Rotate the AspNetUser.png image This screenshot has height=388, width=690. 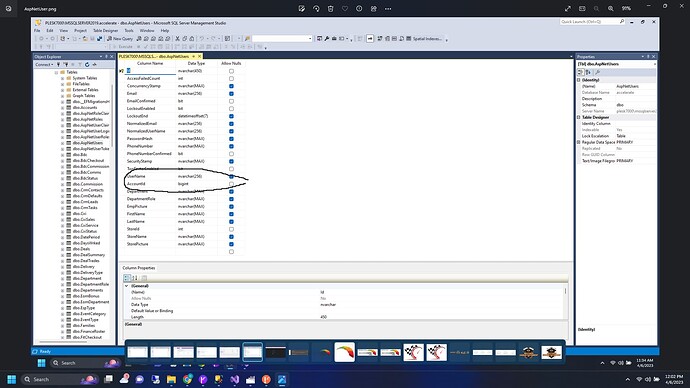(x=316, y=8)
